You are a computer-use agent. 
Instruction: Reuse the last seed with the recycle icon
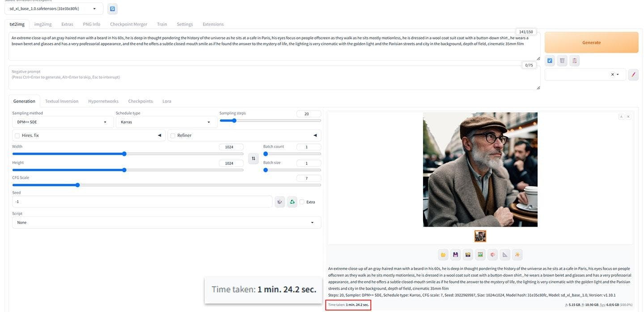(292, 202)
